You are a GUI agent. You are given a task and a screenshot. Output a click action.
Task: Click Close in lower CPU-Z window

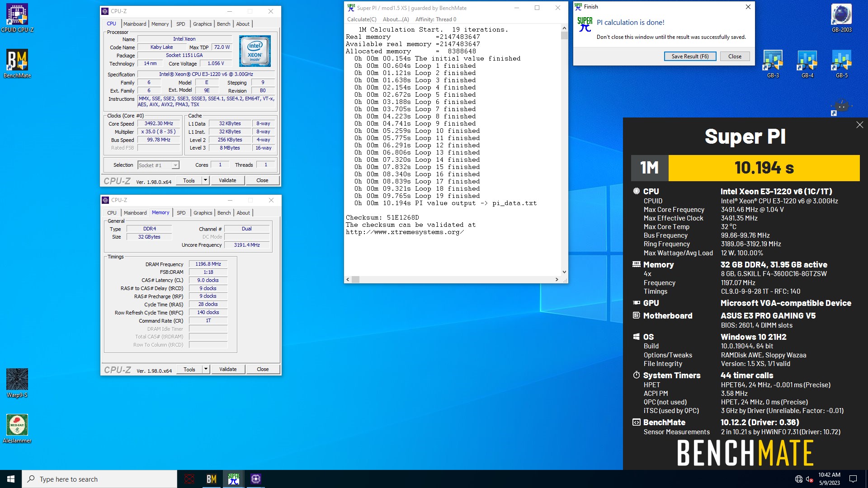point(263,369)
